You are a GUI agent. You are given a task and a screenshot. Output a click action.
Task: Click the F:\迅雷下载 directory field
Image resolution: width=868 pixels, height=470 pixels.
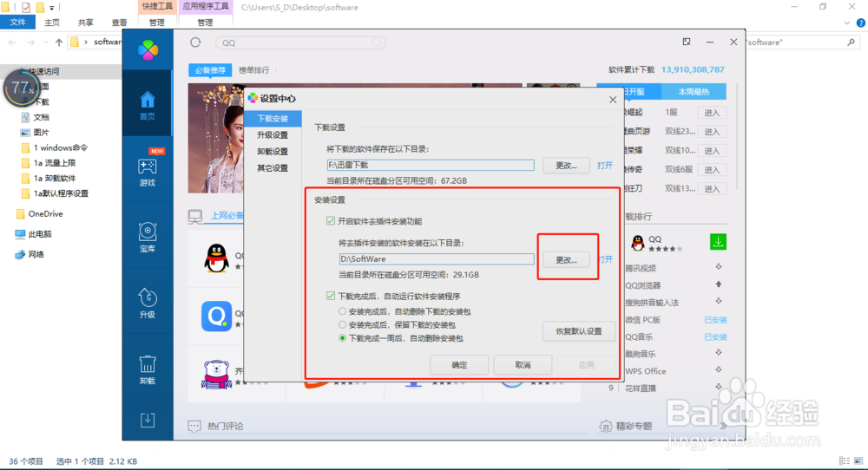coord(431,165)
